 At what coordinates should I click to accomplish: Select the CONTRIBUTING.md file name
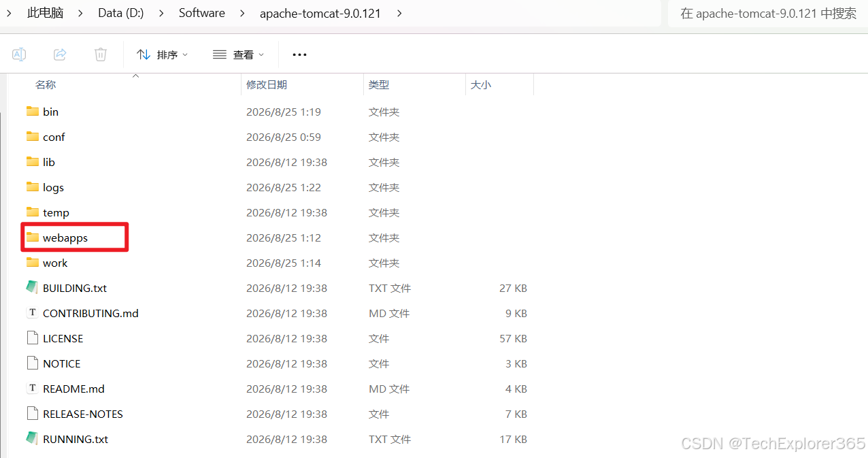(90, 313)
